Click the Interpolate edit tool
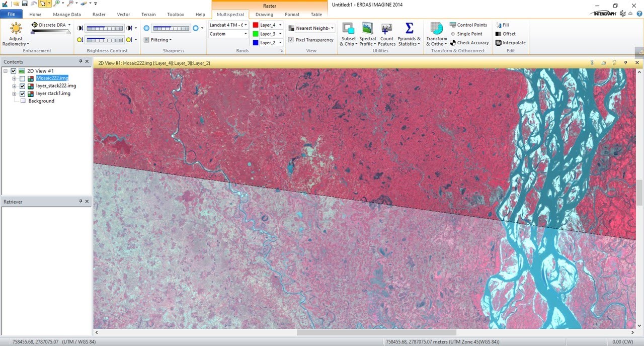The width and height of the screenshot is (644, 362). [511, 43]
